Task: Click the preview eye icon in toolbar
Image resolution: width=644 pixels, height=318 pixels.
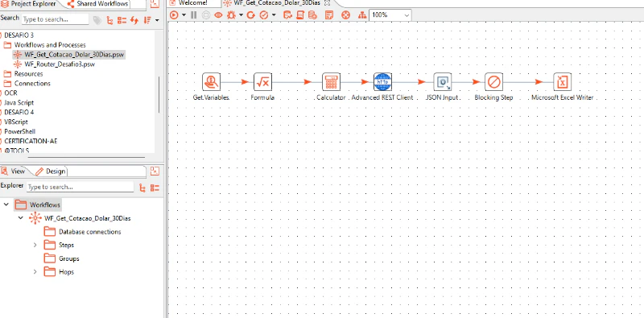Action: click(x=218, y=15)
